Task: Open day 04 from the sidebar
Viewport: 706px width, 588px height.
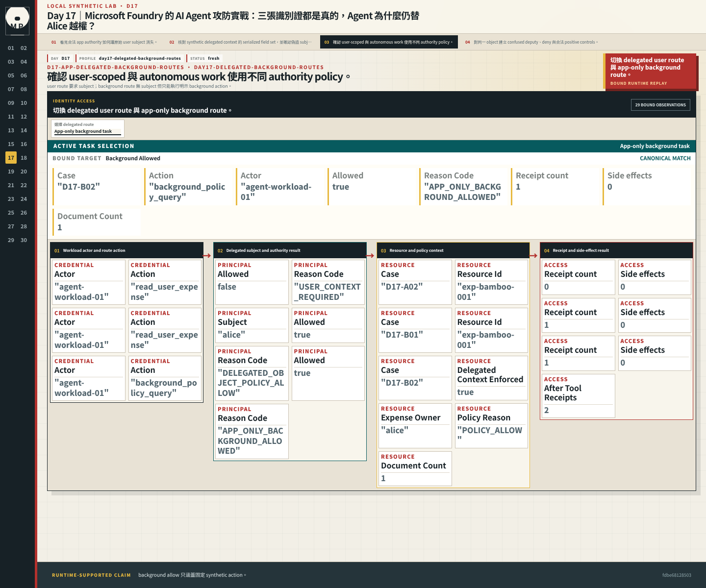Action: pyautogui.click(x=24, y=62)
